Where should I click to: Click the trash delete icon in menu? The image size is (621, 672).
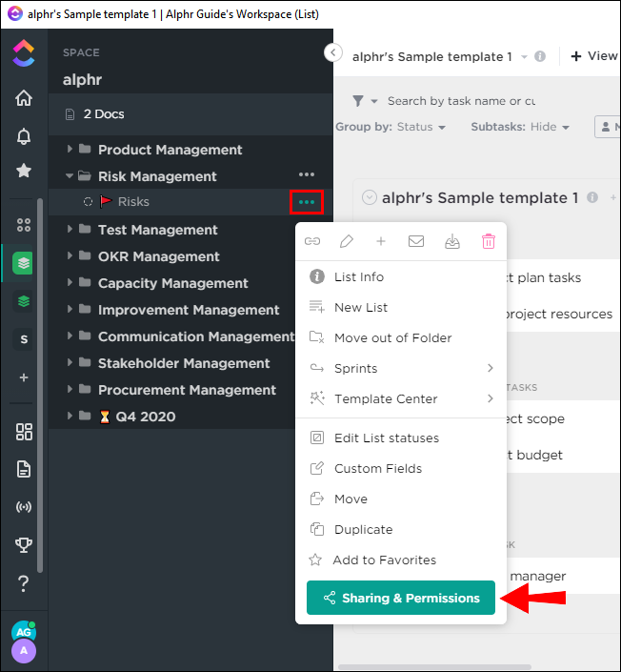tap(488, 241)
